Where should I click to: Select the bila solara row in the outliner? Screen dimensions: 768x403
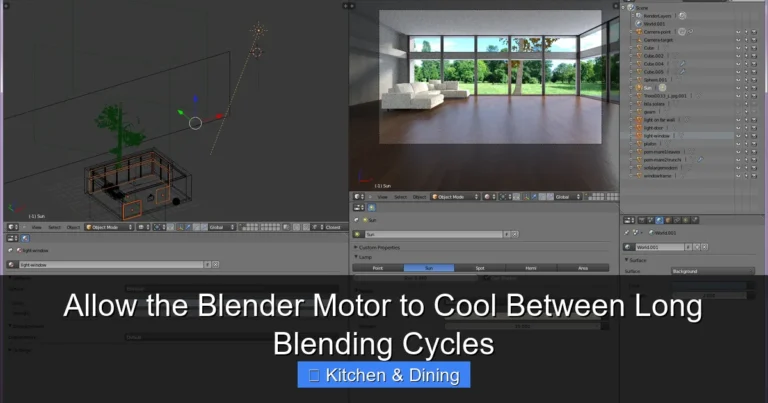(654, 104)
